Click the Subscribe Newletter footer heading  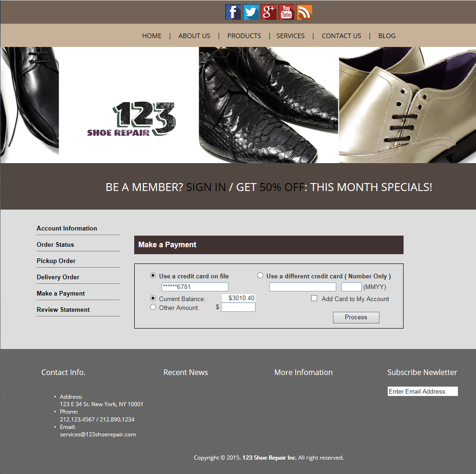tap(422, 373)
